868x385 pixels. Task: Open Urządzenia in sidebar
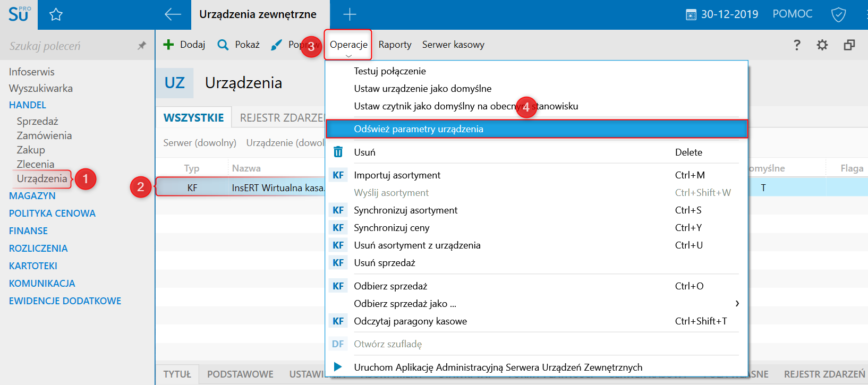point(42,178)
